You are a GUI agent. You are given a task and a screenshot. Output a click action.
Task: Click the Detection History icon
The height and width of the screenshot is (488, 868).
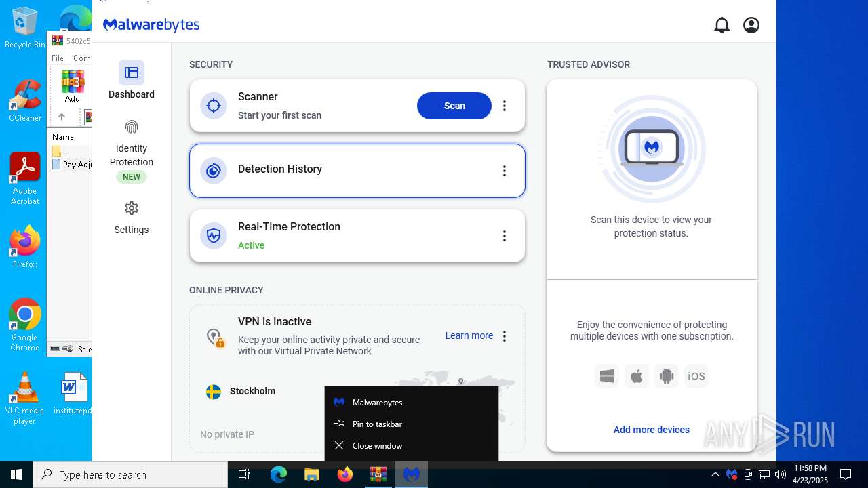coord(214,171)
